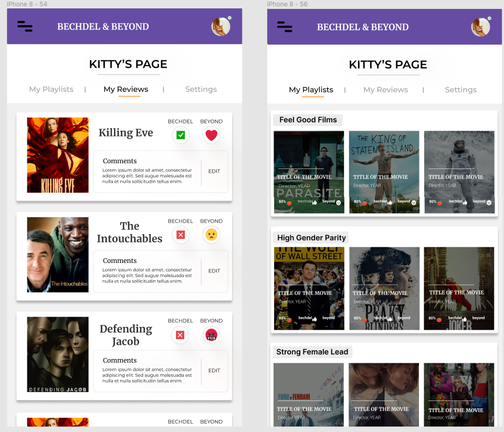Open Settings tab on playlists screen
Viewport: 504px width, 432px height.
[460, 90]
